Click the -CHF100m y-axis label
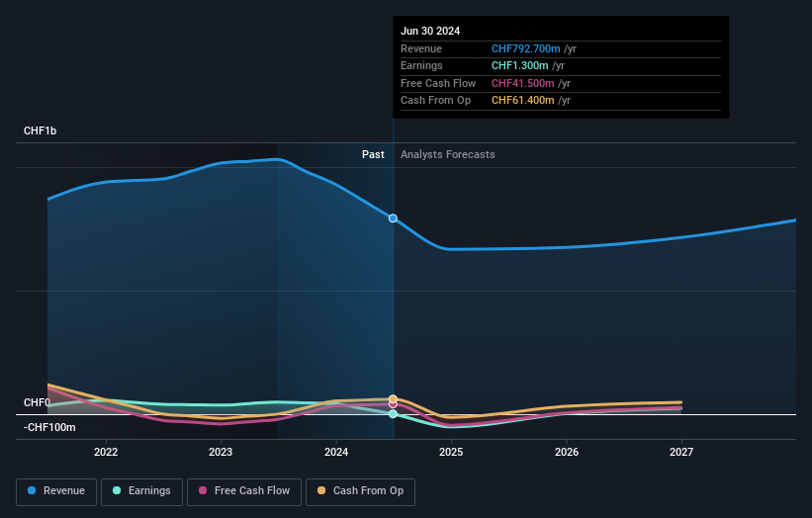This screenshot has width=812, height=518. point(49,427)
